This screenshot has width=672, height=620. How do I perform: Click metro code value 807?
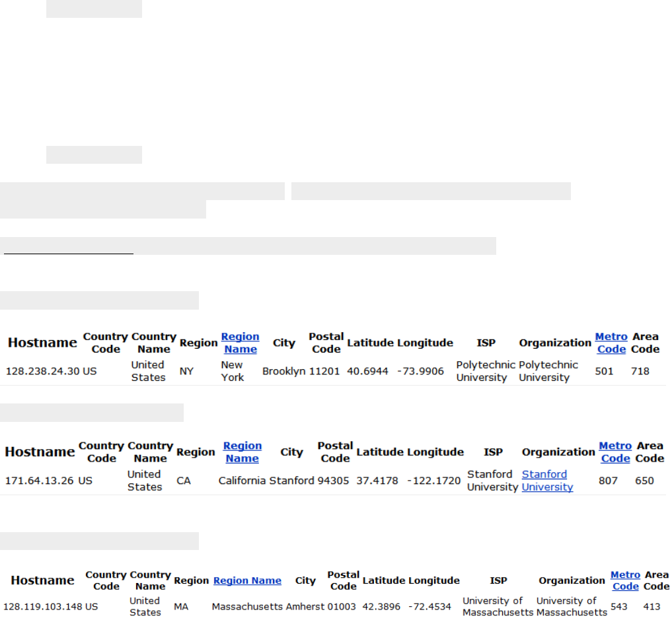[608, 481]
